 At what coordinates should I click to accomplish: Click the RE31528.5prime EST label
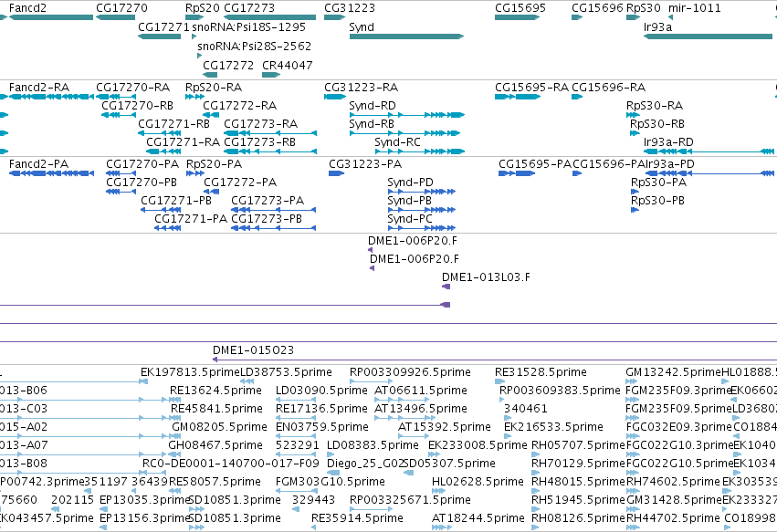click(541, 372)
